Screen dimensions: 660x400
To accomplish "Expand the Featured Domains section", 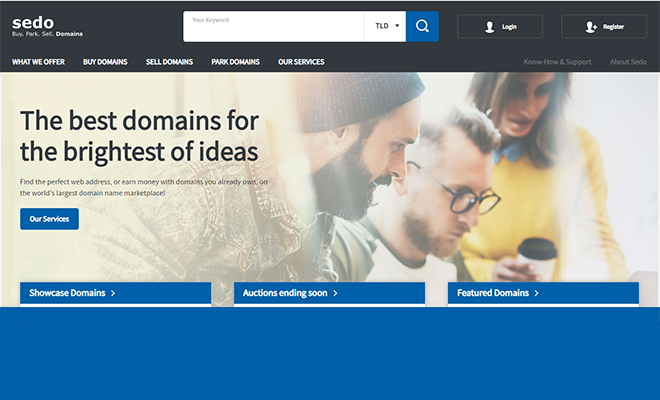I will pyautogui.click(x=497, y=293).
